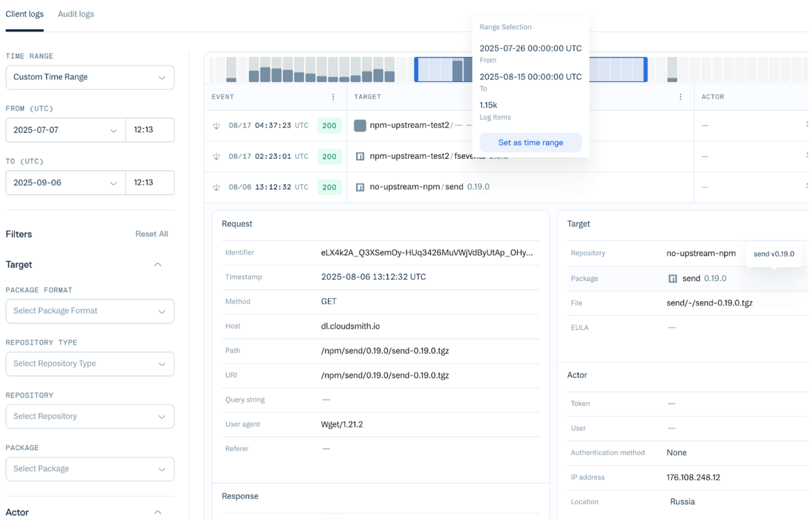
Task: Click right handle of histogram range selection
Action: tap(645, 70)
